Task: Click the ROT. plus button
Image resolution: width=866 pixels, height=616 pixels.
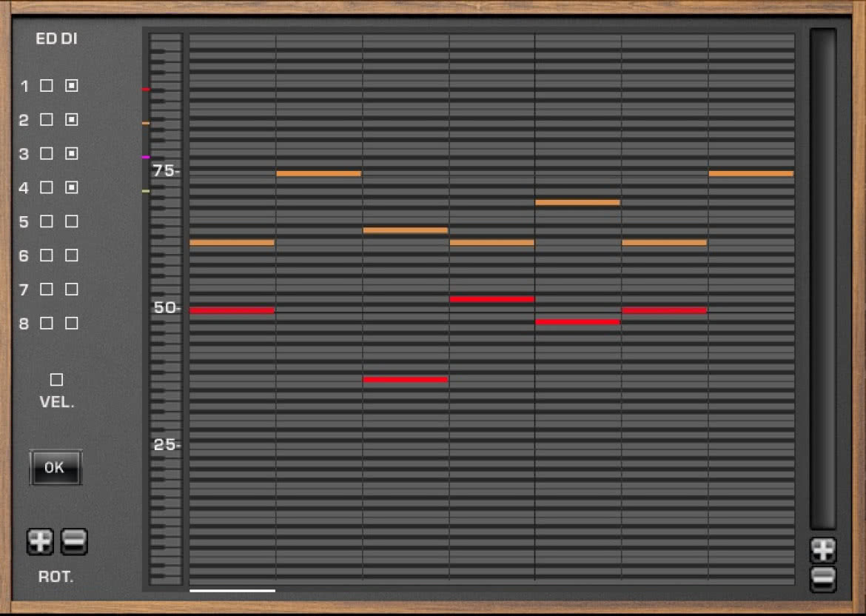Action: 40,541
